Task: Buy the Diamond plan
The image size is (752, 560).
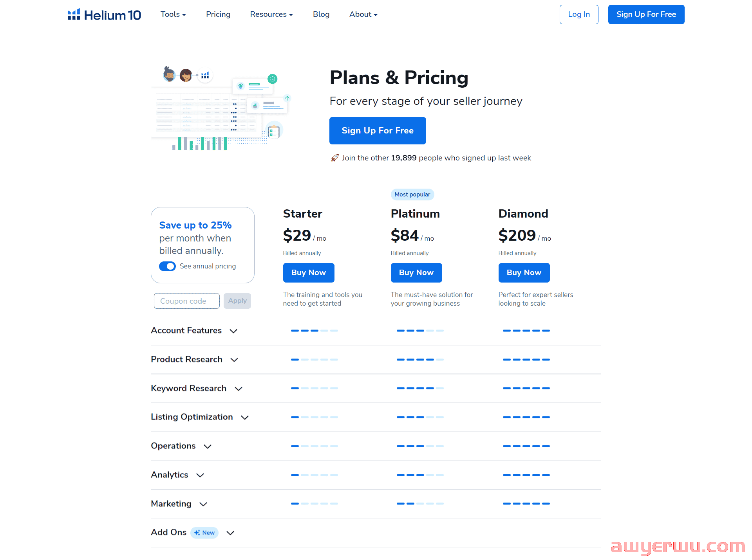Action: pos(524,273)
